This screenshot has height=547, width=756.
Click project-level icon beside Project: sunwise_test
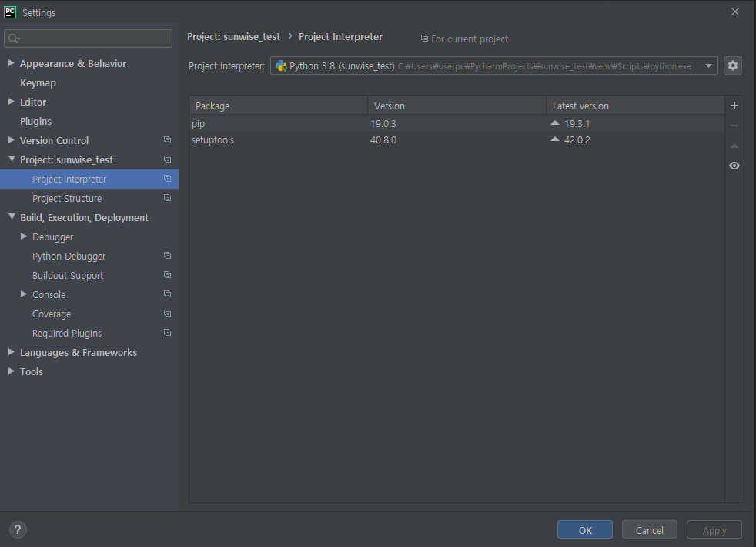[167, 159]
